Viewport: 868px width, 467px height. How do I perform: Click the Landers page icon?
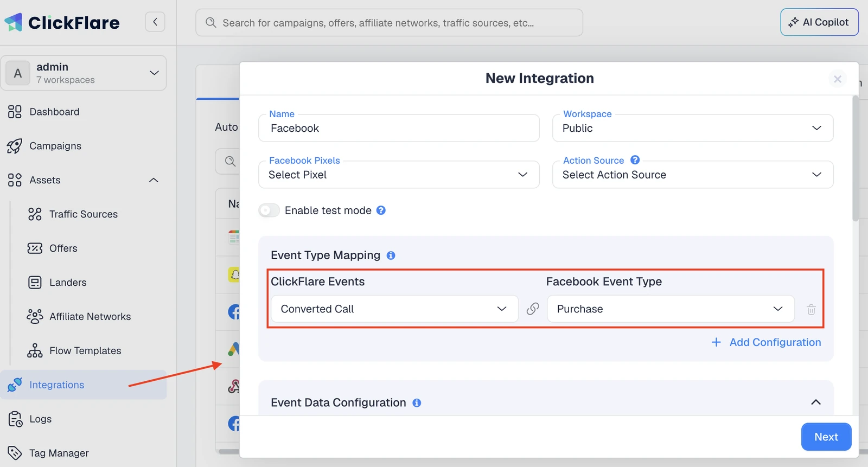coord(35,283)
